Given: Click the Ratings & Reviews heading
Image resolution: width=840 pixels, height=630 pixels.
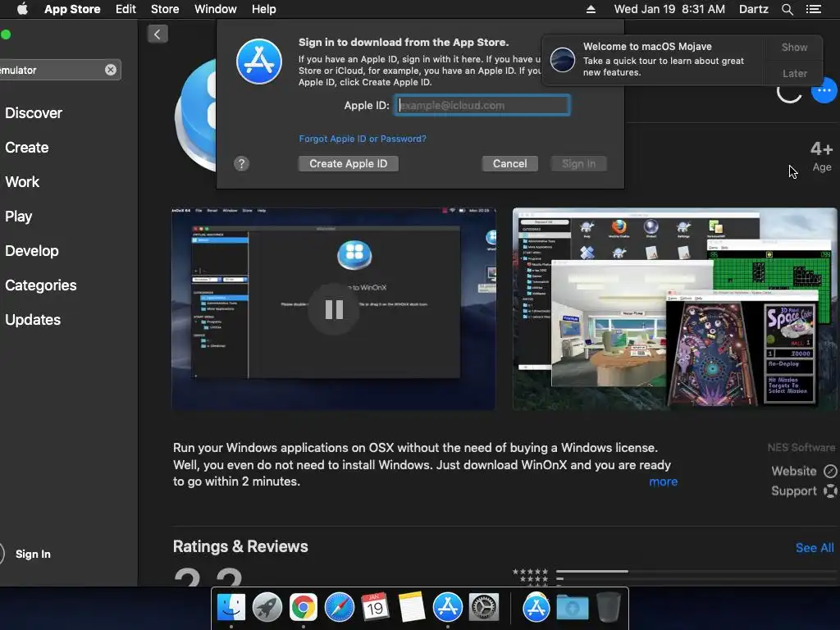Looking at the screenshot, I should tap(240, 546).
